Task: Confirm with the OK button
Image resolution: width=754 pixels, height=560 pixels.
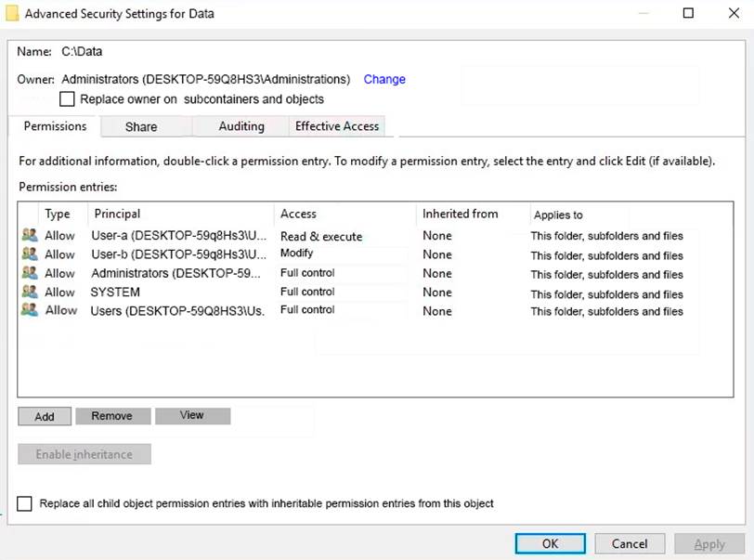Action: pyautogui.click(x=551, y=543)
